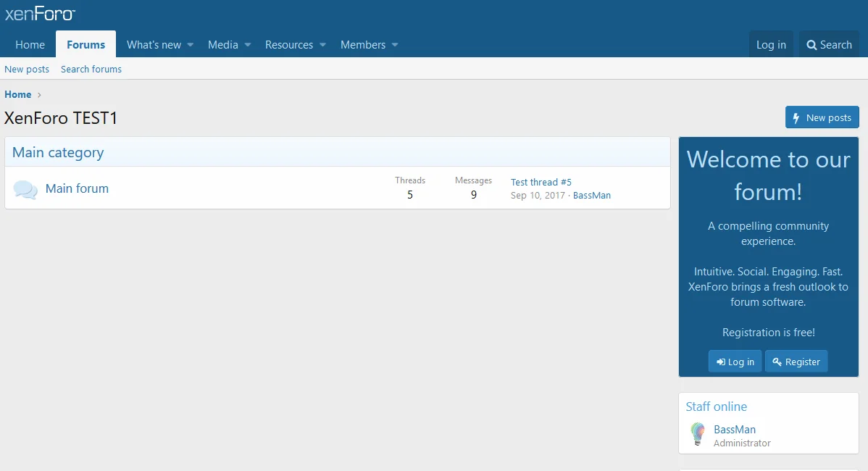Open Search with the magnifier button
The image size is (868, 471).
(x=830, y=45)
